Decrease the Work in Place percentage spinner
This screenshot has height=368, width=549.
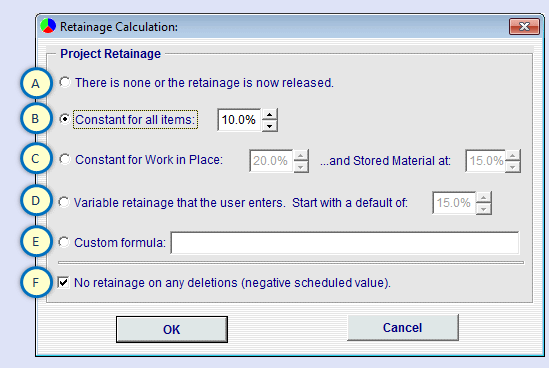point(301,167)
